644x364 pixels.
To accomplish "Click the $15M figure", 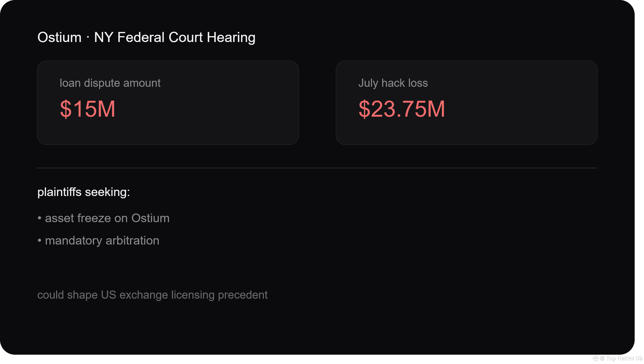I will click(87, 109).
